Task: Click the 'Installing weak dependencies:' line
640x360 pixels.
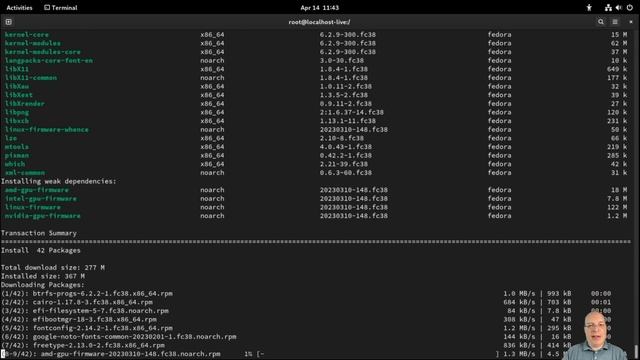Action: point(58,181)
